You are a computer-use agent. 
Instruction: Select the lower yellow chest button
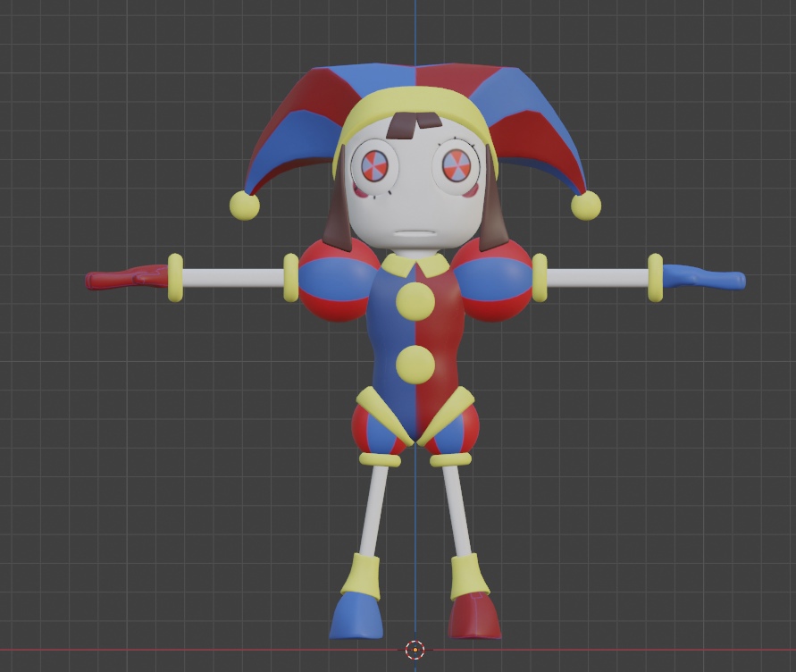point(415,365)
